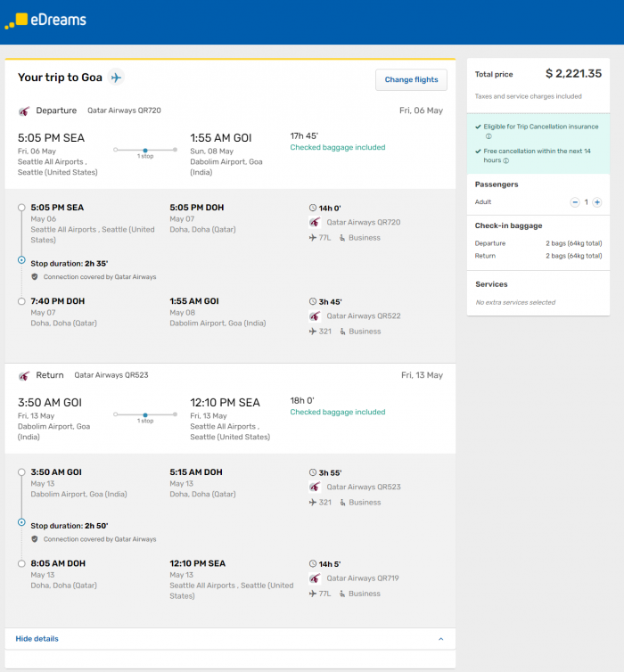Click '8:05 AM DOH' segment departure time
Screen dimensions: 624x672
(58, 563)
